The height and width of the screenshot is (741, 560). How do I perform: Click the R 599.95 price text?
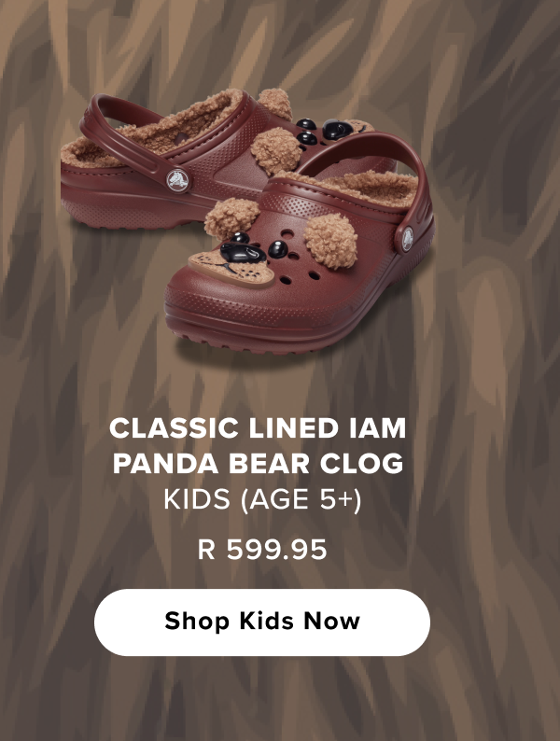pyautogui.click(x=262, y=550)
